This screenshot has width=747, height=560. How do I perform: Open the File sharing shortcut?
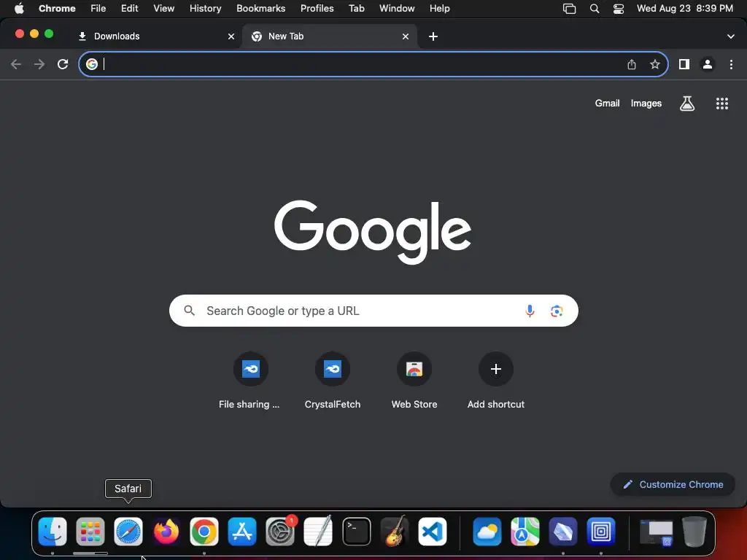tap(251, 369)
